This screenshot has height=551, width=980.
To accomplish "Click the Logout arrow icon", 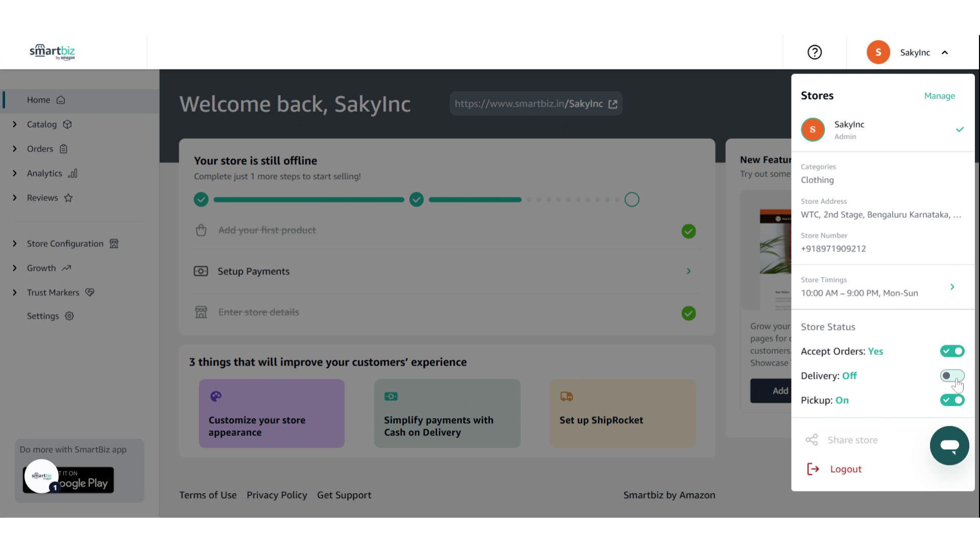I will click(x=813, y=469).
